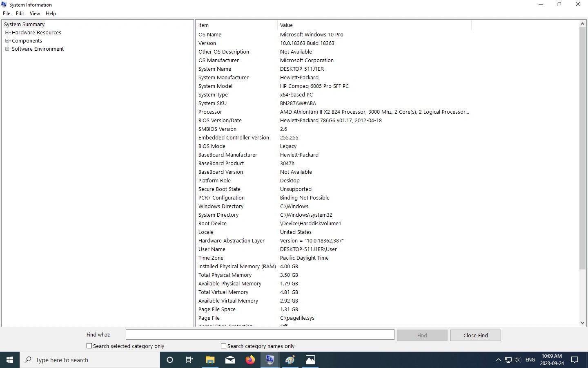Image resolution: width=588 pixels, height=368 pixels.
Task: Select the Locale row label
Action: tap(206, 232)
